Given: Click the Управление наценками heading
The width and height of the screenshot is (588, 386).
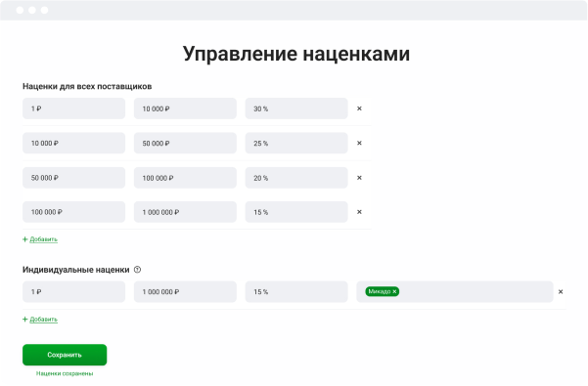Looking at the screenshot, I should coord(296,54).
